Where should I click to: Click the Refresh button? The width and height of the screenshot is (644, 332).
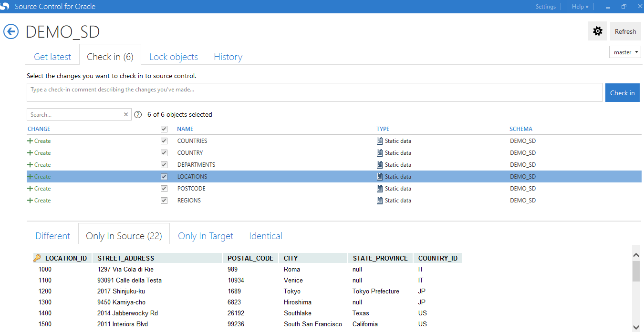coord(625,31)
